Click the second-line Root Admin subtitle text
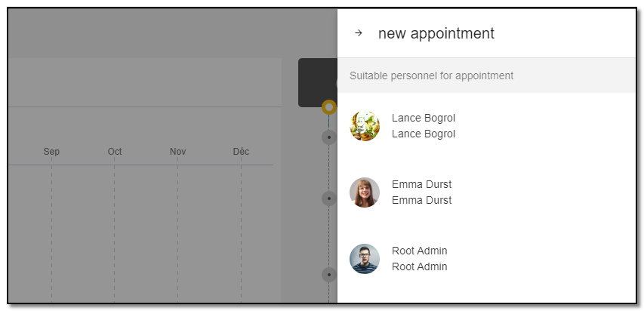 [x=419, y=266]
